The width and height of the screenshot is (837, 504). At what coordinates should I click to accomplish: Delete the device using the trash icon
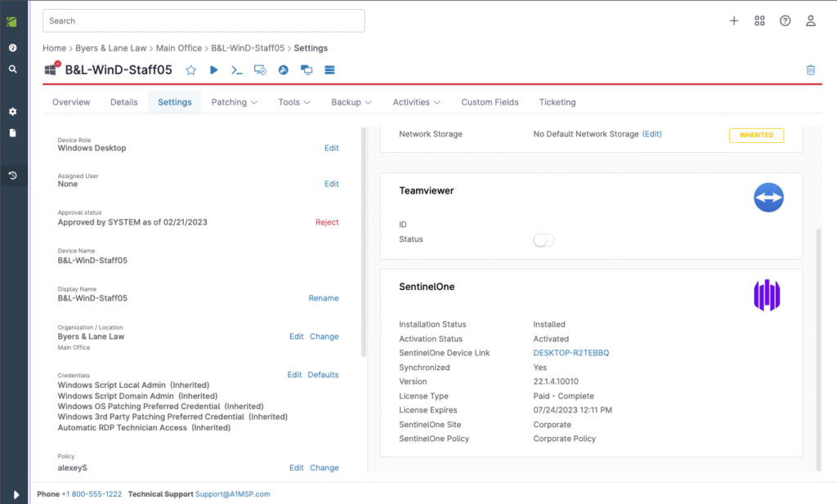(811, 70)
